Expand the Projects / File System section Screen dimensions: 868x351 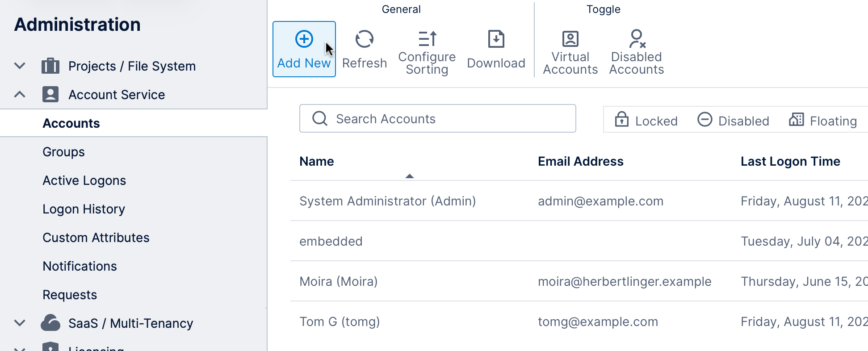coord(19,66)
